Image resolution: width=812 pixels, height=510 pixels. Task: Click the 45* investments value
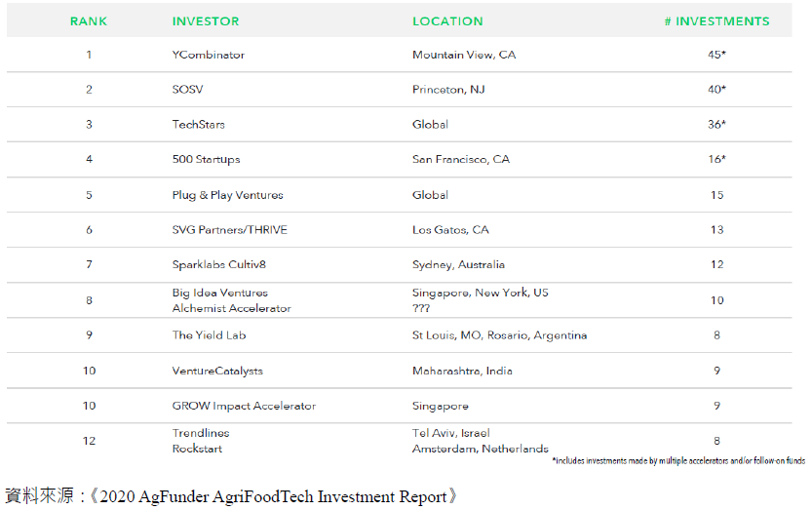coord(717,55)
